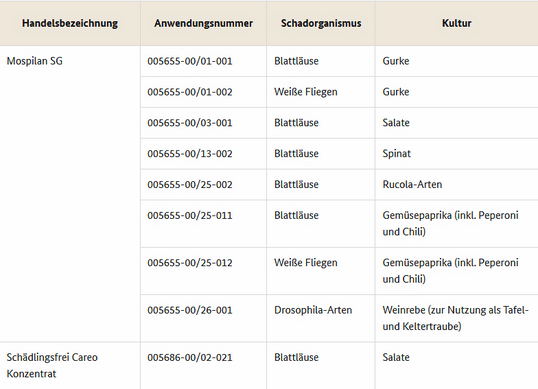
Task: Click Weiße Fliegen in the Gurke row
Action: pyautogui.click(x=305, y=92)
